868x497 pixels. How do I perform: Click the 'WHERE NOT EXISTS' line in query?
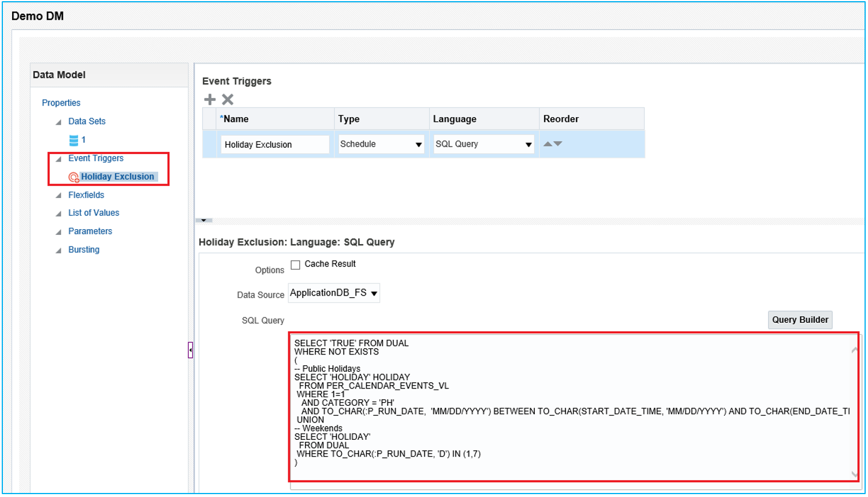pyautogui.click(x=337, y=352)
